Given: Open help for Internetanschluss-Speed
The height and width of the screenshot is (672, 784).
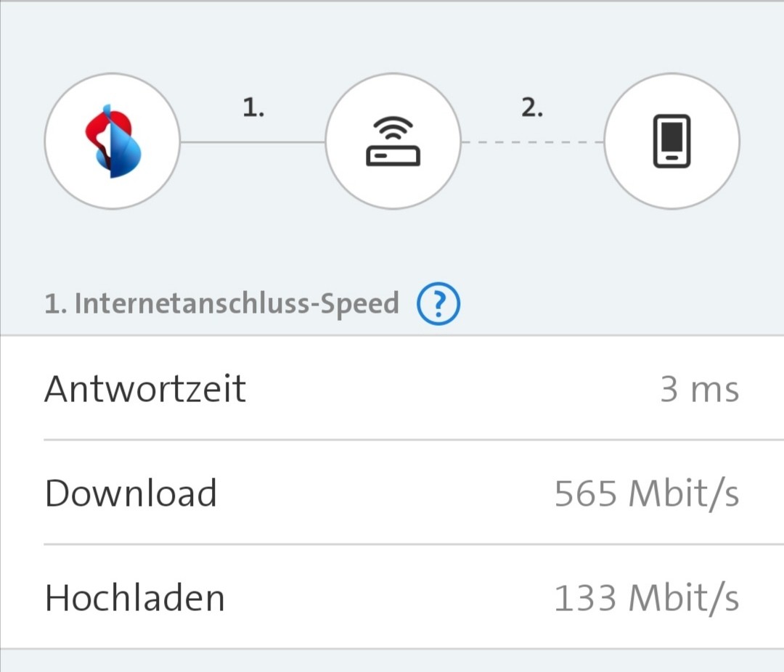Looking at the screenshot, I should (x=438, y=305).
